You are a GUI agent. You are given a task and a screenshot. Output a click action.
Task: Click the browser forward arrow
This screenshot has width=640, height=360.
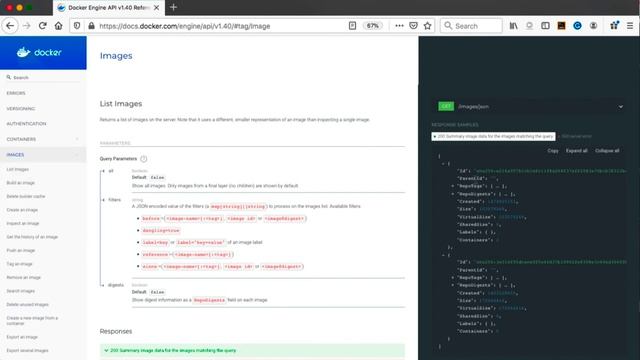point(27,26)
